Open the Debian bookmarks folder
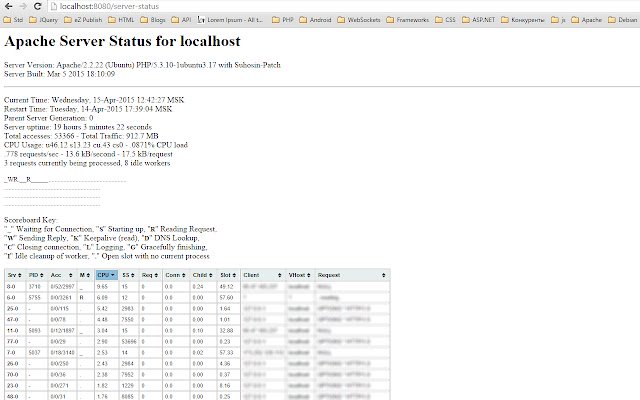 pyautogui.click(x=622, y=20)
